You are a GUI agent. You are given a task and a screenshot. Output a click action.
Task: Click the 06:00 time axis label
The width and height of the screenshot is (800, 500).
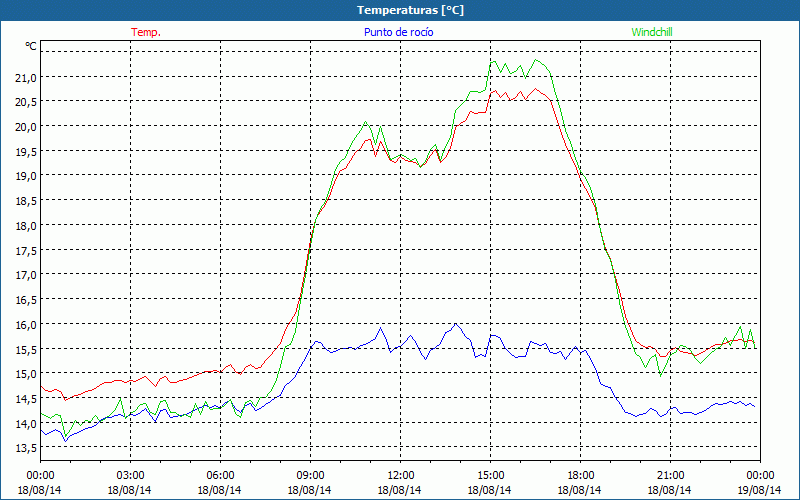(220, 475)
